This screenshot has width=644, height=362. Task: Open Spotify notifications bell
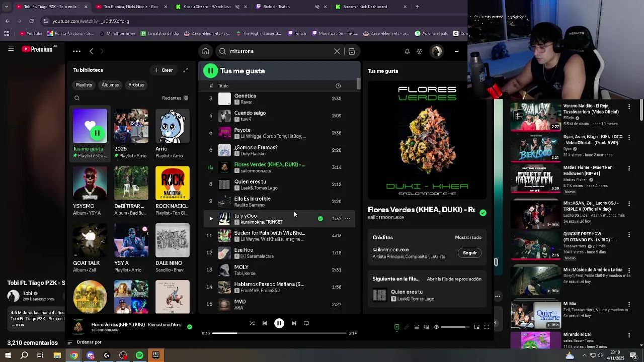pyautogui.click(x=407, y=51)
